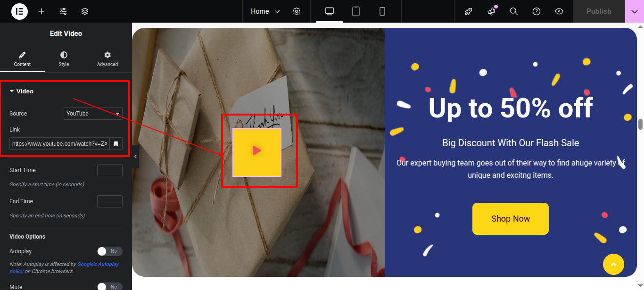
Task: Click the page vertical scrollbar handle
Action: click(x=640, y=124)
